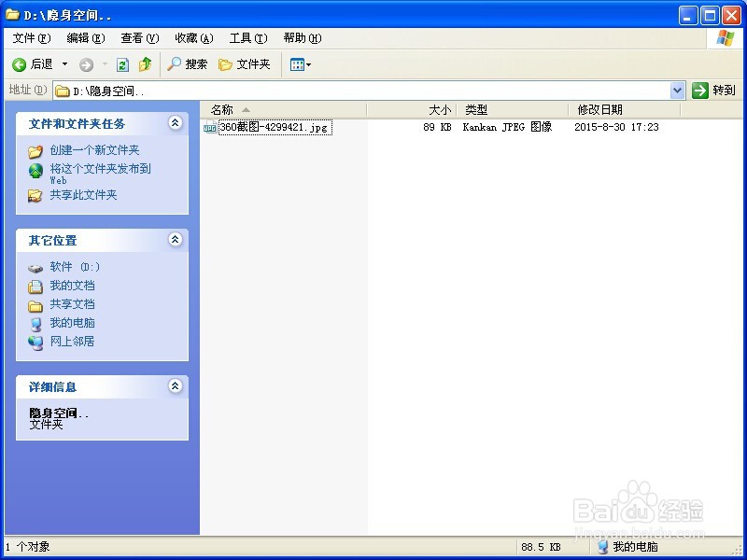Click the green Back arrow icon
The height and width of the screenshot is (560, 747).
point(19,64)
